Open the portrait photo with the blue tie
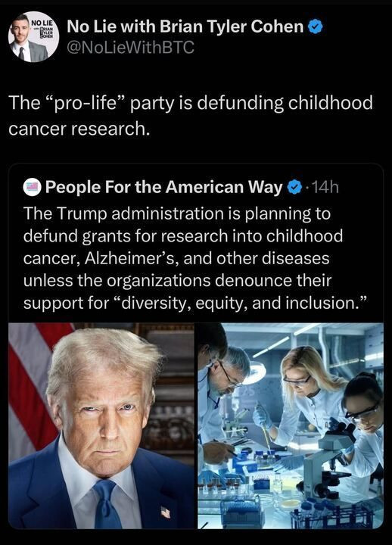 (101, 425)
